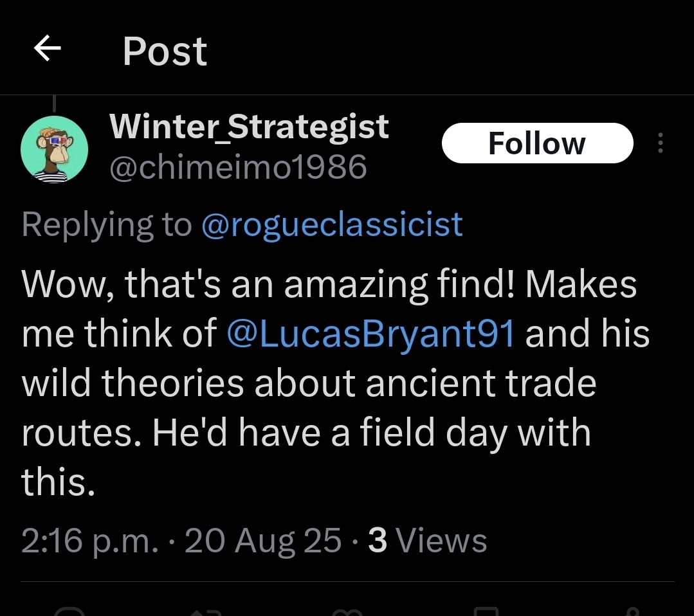The height and width of the screenshot is (616, 694).
Task: Tap the tweet text about ancient trade routes
Action: pos(309,383)
